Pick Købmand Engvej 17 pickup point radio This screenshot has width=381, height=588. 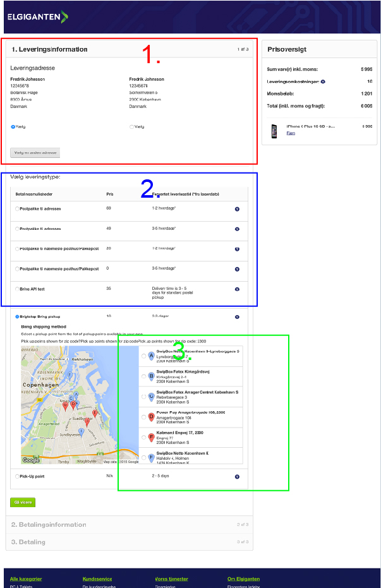click(144, 437)
